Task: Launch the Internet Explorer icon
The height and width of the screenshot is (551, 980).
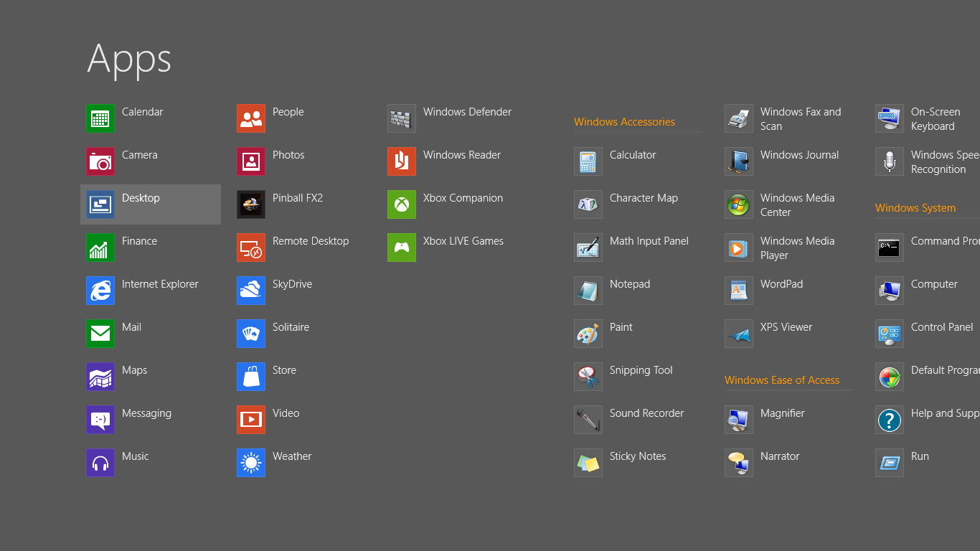Action: point(100,291)
